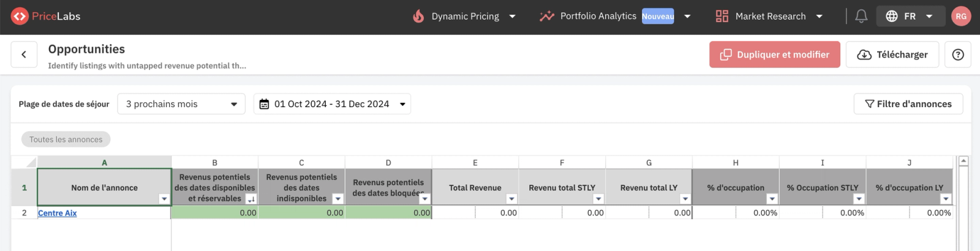Click the PriceLabs logo icon
This screenshot has height=251, width=980.
point(20,17)
